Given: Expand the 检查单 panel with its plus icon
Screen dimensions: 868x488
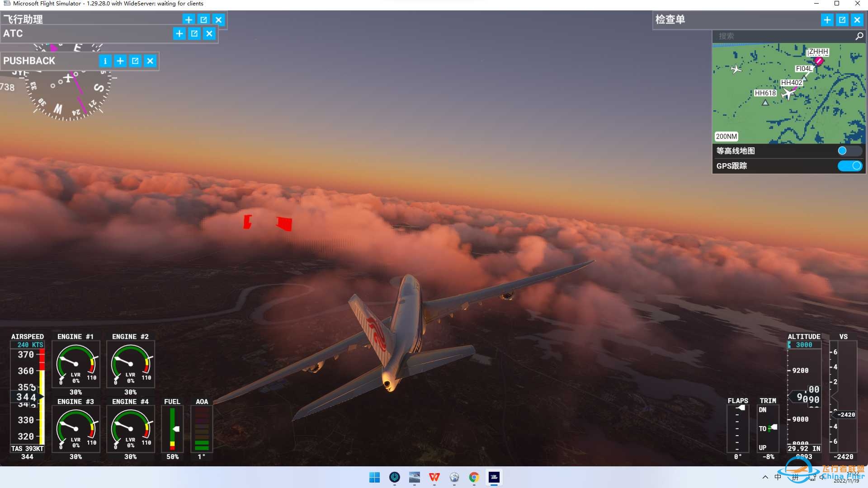Looking at the screenshot, I should (827, 20).
